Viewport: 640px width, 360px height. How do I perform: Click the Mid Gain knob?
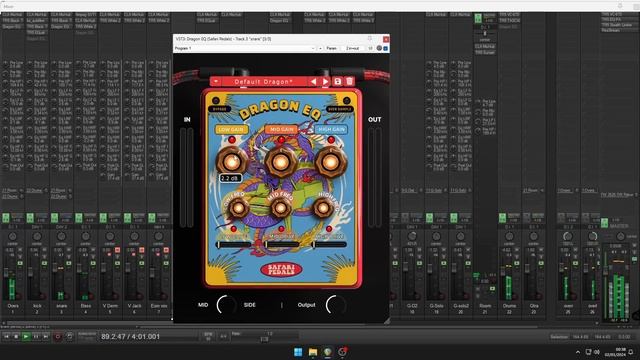pyautogui.click(x=281, y=162)
